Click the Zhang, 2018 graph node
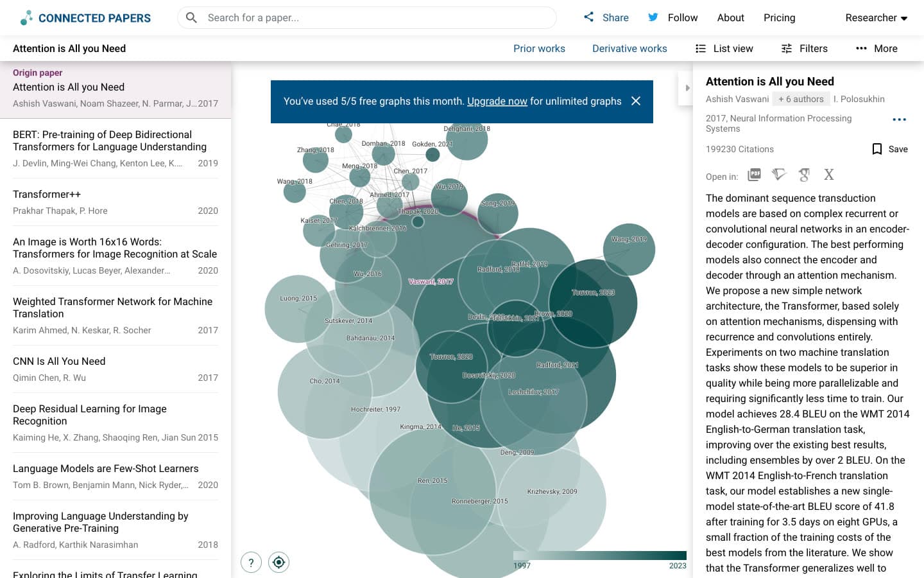 point(316,159)
